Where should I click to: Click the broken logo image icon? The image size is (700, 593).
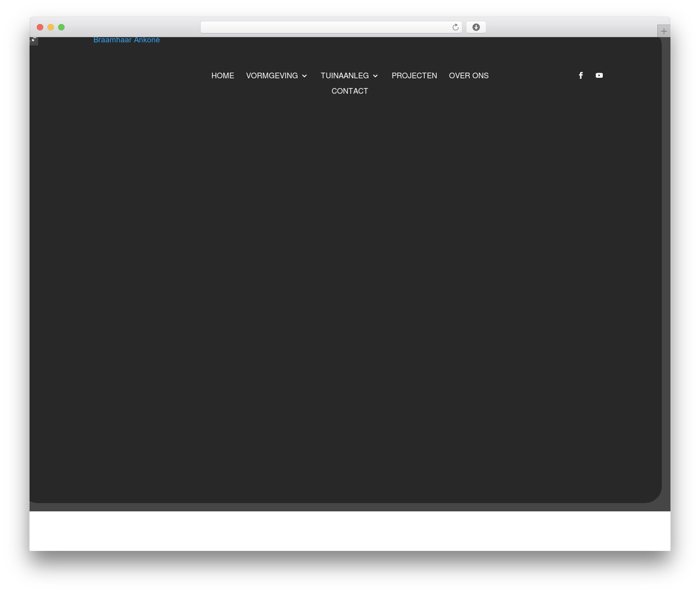[34, 40]
